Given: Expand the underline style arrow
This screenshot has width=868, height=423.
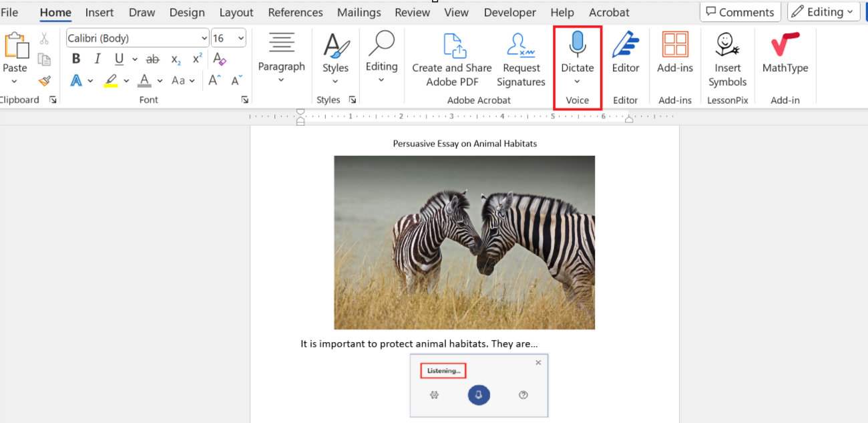Looking at the screenshot, I should 135,59.
